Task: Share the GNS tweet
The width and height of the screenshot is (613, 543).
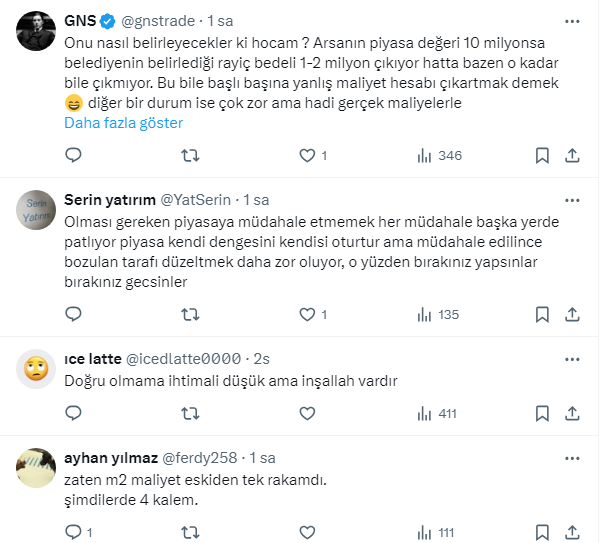Action: (x=573, y=155)
